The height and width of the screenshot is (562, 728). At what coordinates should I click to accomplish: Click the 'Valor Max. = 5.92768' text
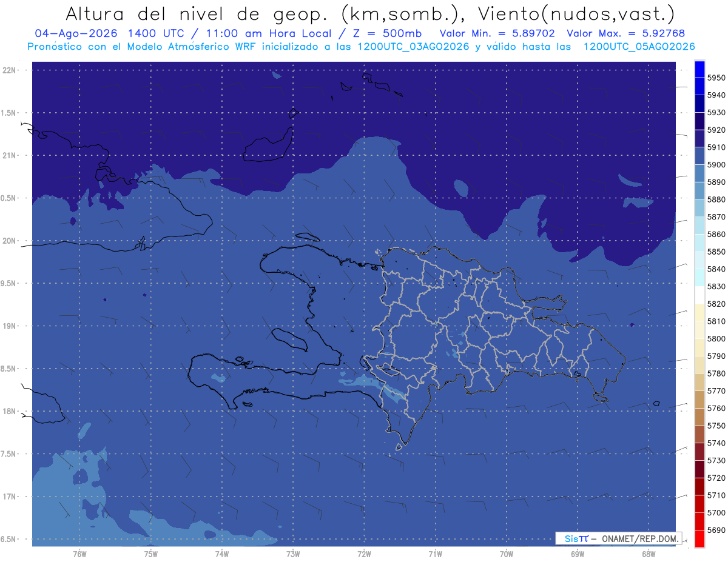625,33
